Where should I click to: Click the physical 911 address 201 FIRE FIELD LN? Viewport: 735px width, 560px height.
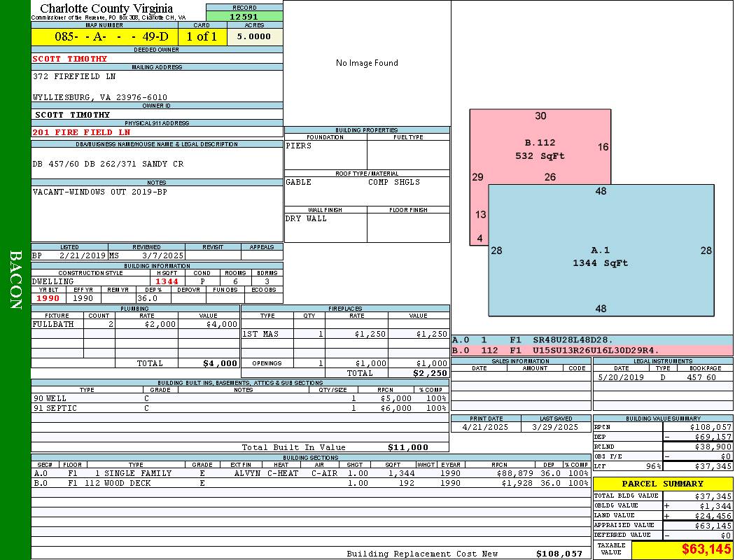click(81, 132)
